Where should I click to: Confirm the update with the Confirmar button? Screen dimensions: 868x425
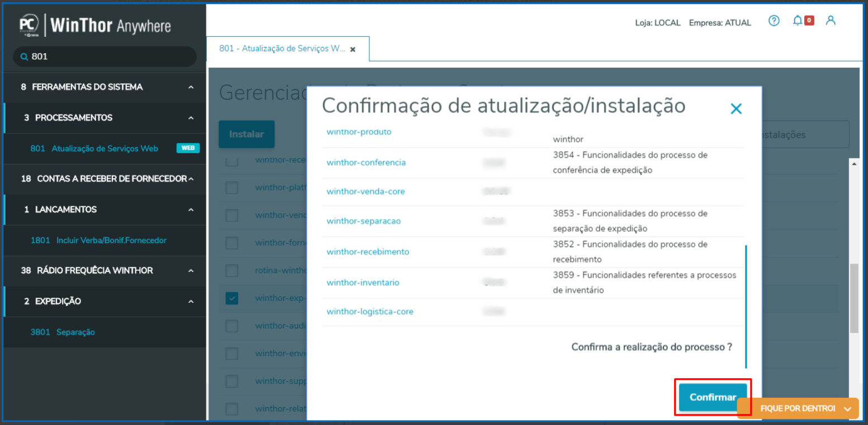tap(713, 397)
